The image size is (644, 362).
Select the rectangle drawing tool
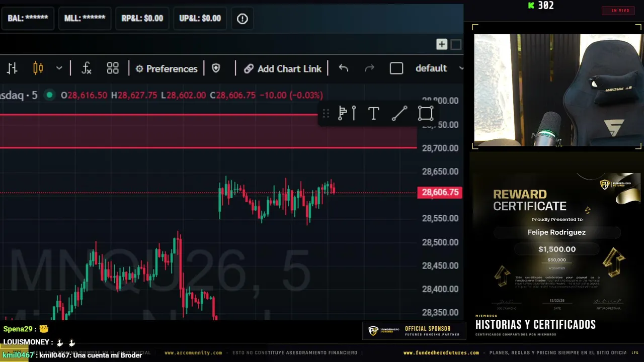coord(426,114)
